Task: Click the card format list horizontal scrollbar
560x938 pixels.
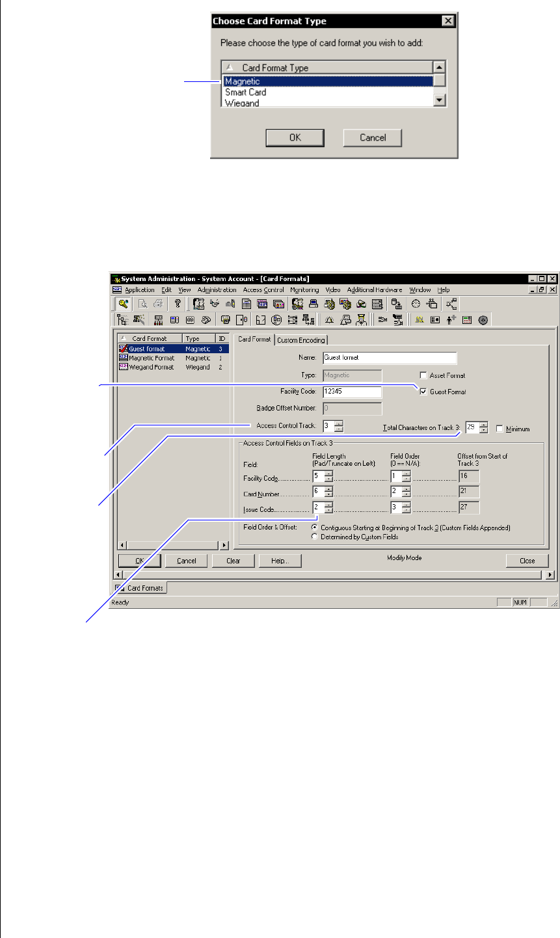Action: pos(173,545)
